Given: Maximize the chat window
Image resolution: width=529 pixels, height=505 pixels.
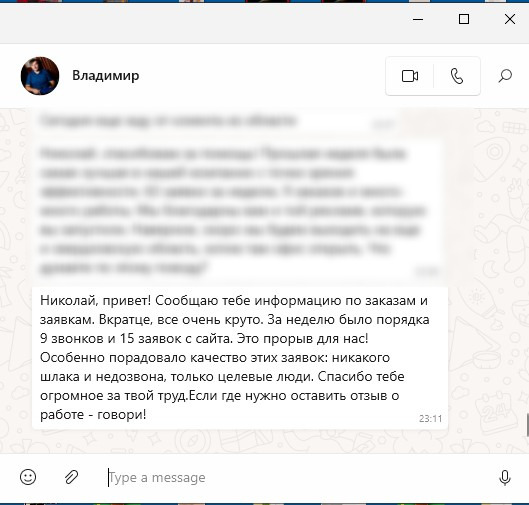Looking at the screenshot, I should click(464, 19).
